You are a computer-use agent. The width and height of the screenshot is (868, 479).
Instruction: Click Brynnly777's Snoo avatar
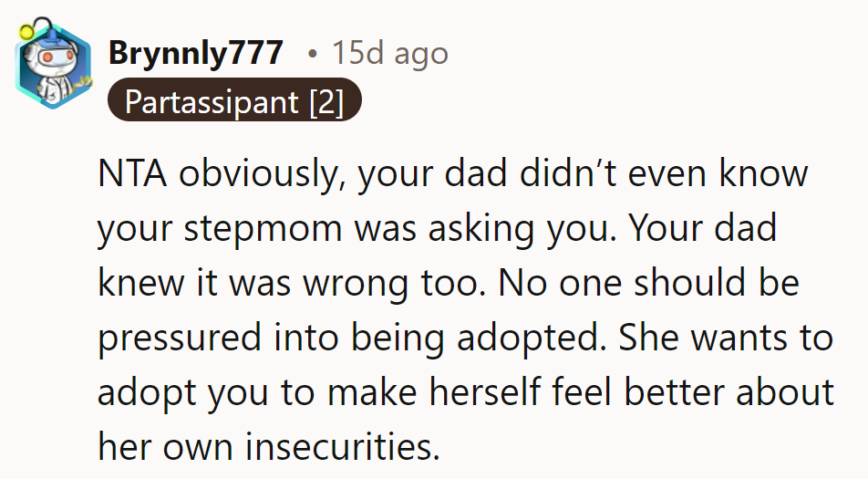tap(54, 66)
